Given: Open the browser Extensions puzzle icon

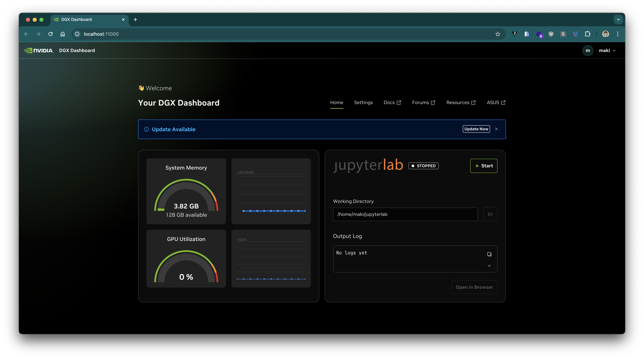Looking at the screenshot, I should [588, 34].
